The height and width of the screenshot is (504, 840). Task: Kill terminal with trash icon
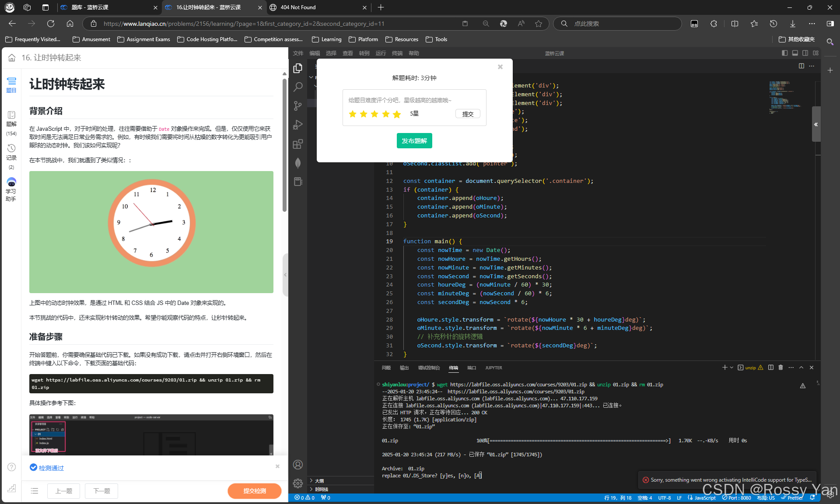780,367
